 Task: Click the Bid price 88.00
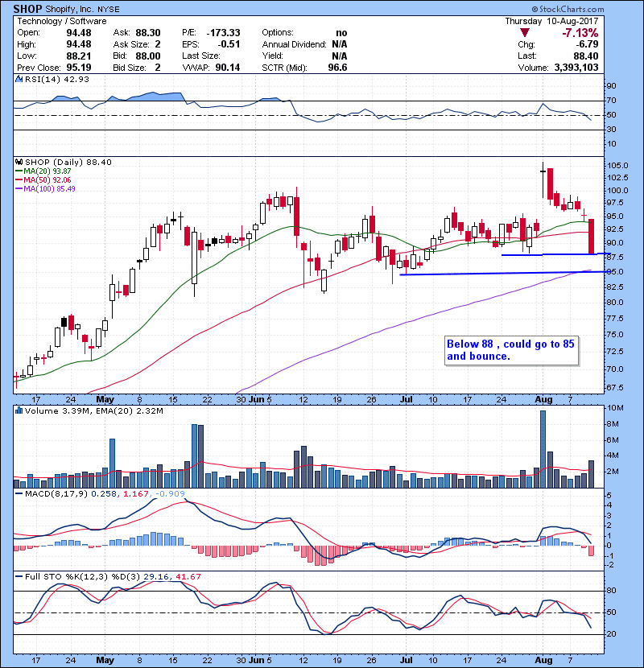tap(148, 56)
